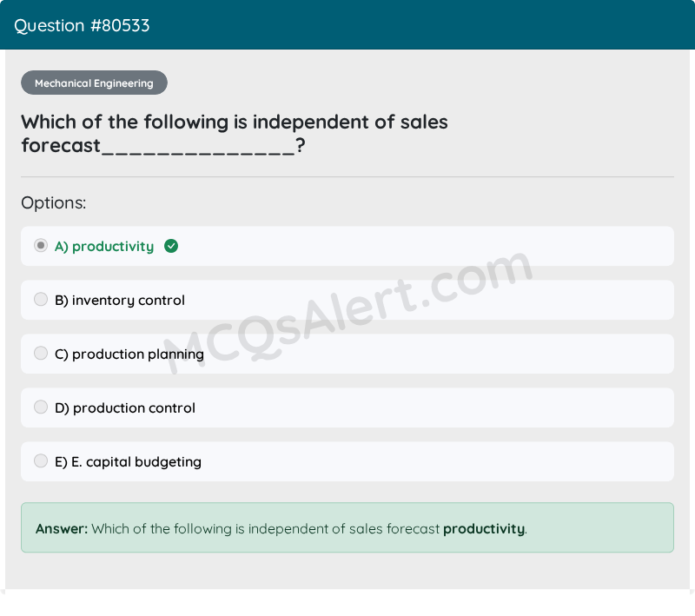This screenshot has width=695, height=616.
Task: Select the radio button for E) capital budgeting
Action: tap(41, 460)
